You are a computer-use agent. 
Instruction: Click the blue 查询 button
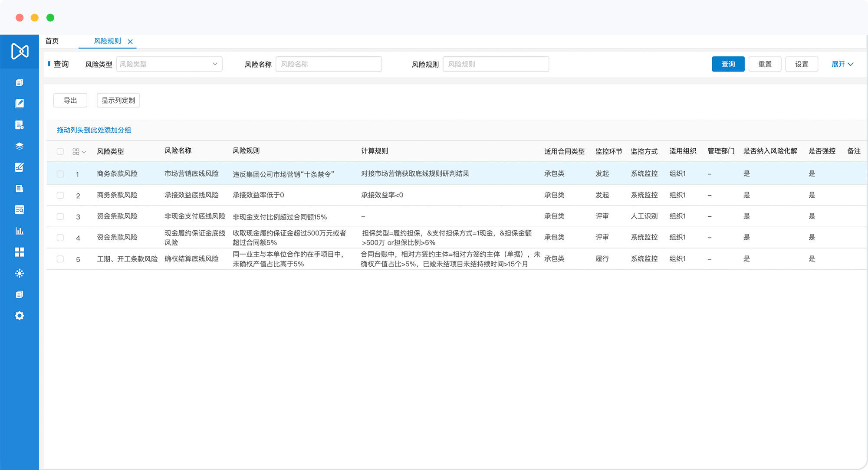pos(728,64)
